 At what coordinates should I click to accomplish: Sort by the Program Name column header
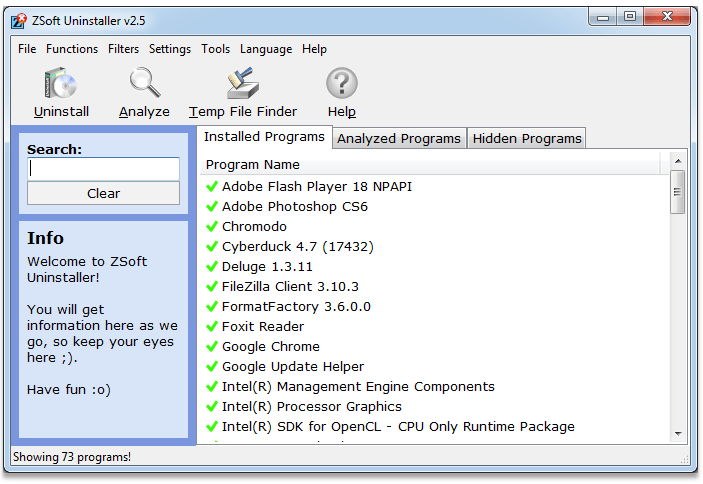430,164
